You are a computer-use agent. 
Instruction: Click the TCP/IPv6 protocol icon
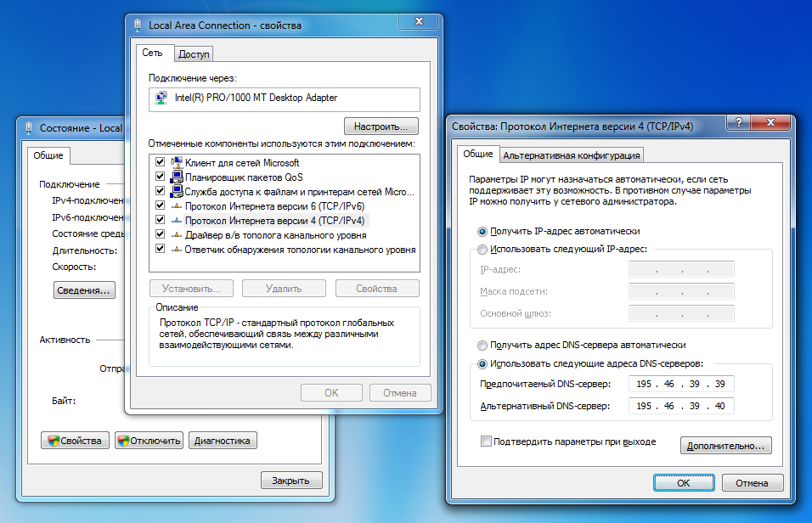pos(177,206)
